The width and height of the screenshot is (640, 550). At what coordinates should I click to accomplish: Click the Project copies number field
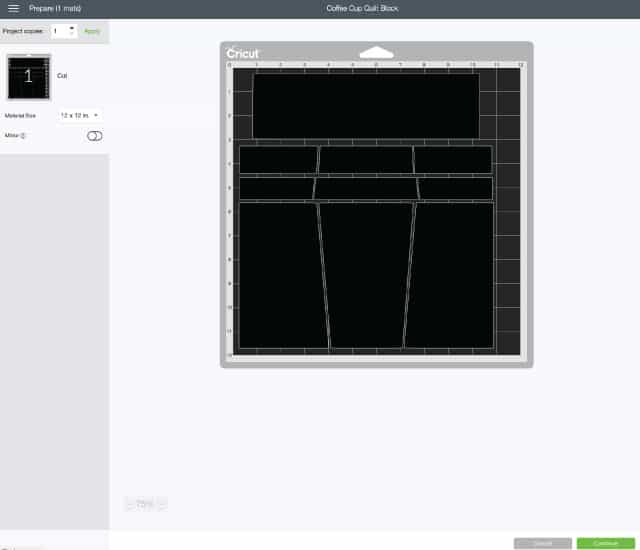coord(64,31)
